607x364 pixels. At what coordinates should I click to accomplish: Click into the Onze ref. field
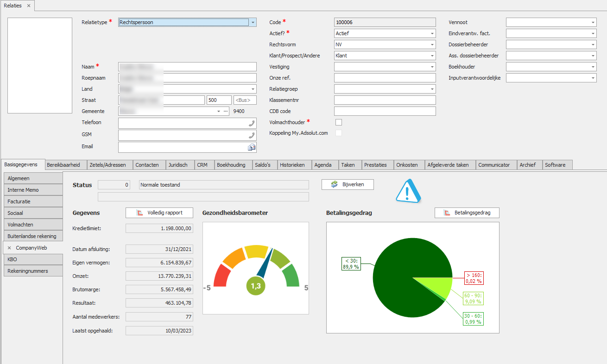click(385, 78)
